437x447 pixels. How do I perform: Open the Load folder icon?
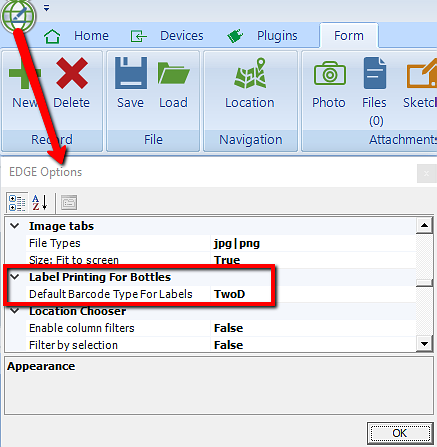[173, 73]
